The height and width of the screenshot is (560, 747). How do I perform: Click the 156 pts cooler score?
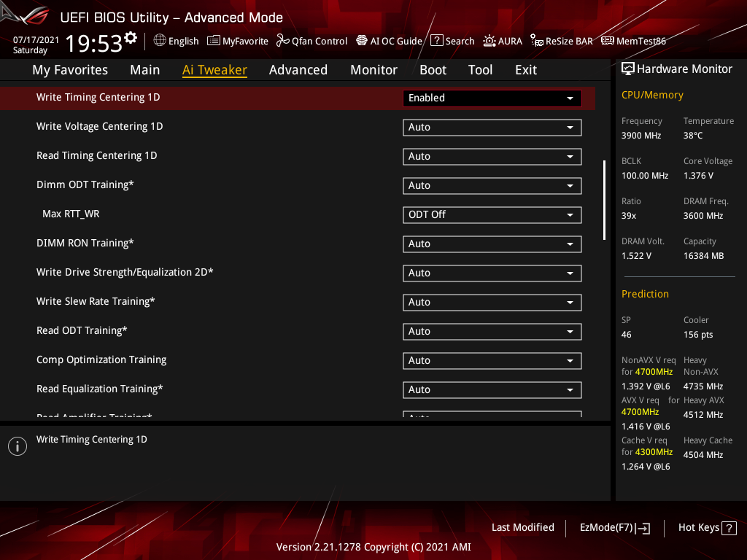pyautogui.click(x=698, y=334)
